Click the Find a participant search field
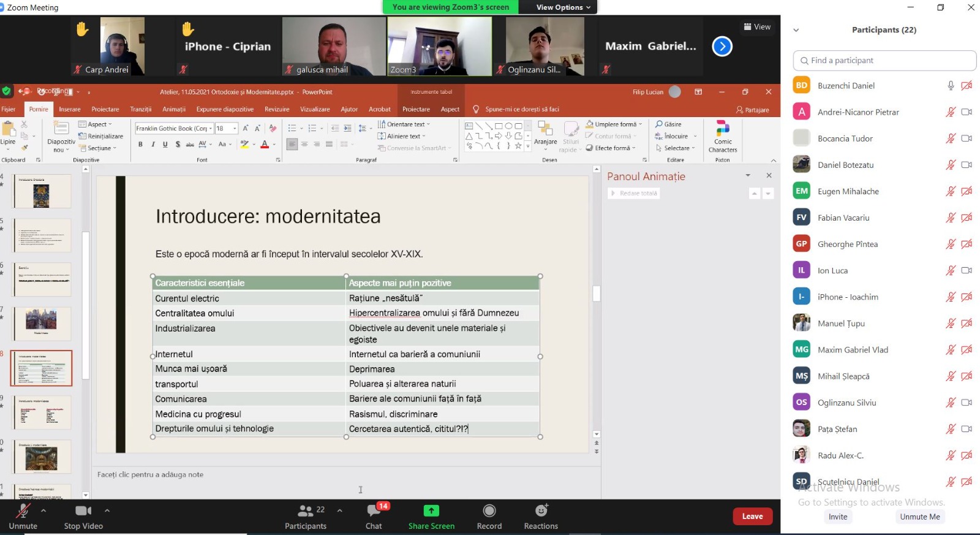980x535 pixels. 884,61
